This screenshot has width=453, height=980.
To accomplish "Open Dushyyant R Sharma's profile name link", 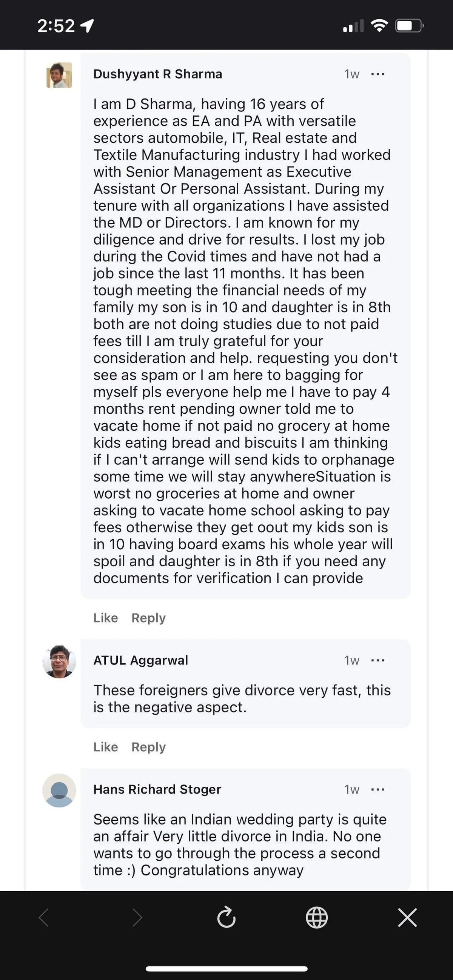I will pyautogui.click(x=157, y=74).
